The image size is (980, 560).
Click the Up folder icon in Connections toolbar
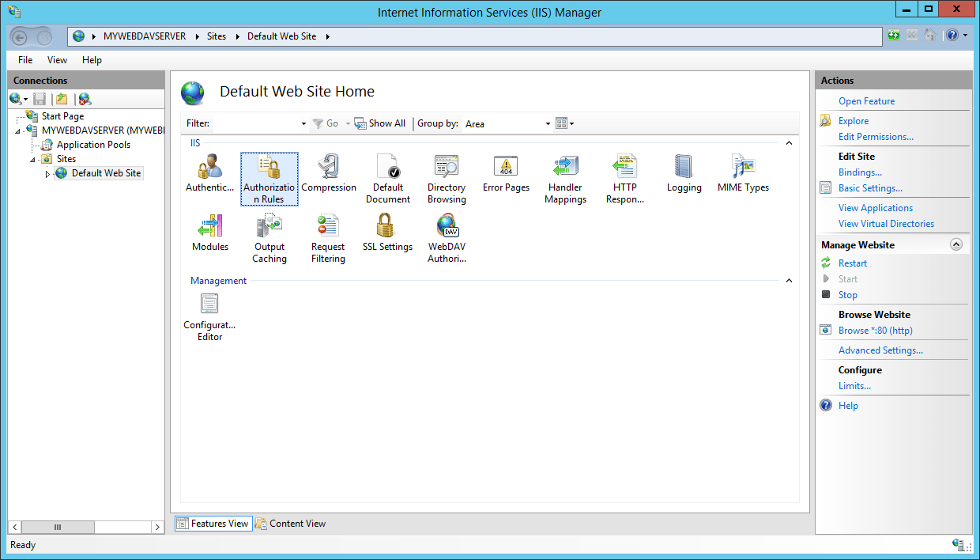tap(62, 99)
